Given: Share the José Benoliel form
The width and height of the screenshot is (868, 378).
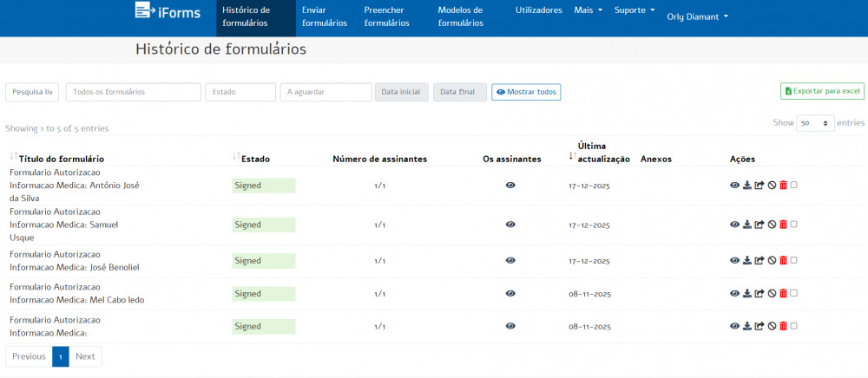Looking at the screenshot, I should click(x=759, y=261).
